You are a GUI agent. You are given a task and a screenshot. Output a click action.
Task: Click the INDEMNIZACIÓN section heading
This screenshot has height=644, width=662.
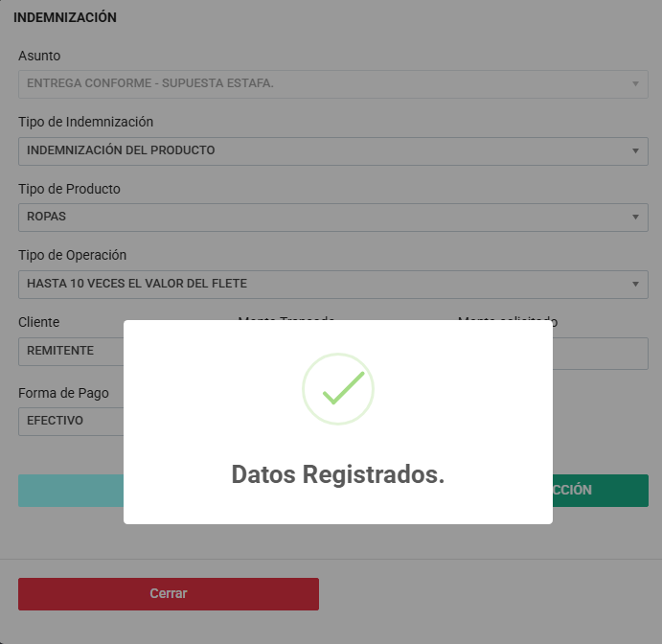point(65,17)
